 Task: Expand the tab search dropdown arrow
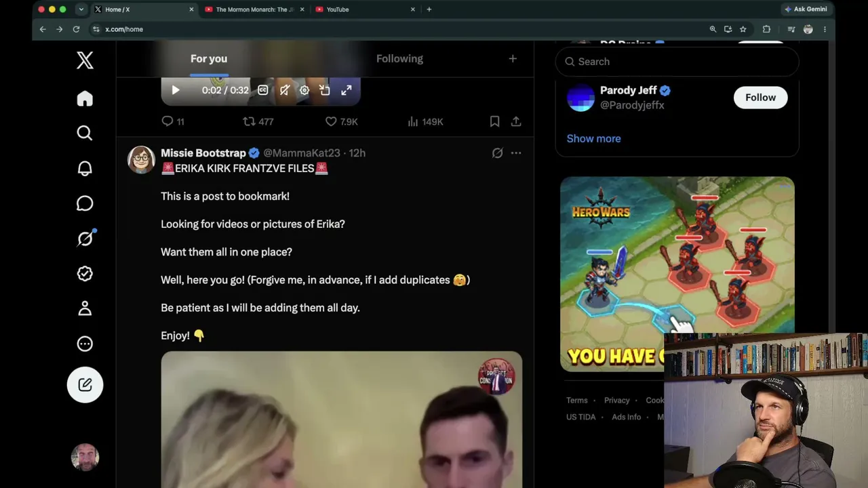[81, 9]
